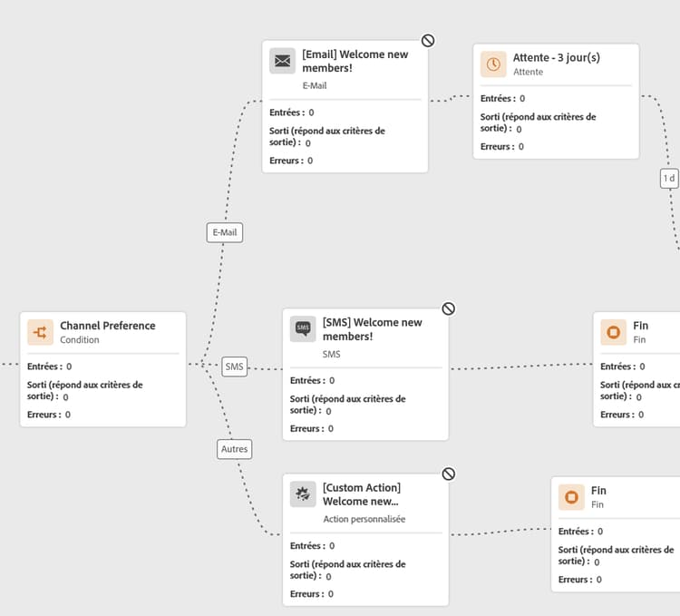Image resolution: width=680 pixels, height=616 pixels.
Task: Click Entrées count on Channel Preference node
Action: pyautogui.click(x=49, y=367)
